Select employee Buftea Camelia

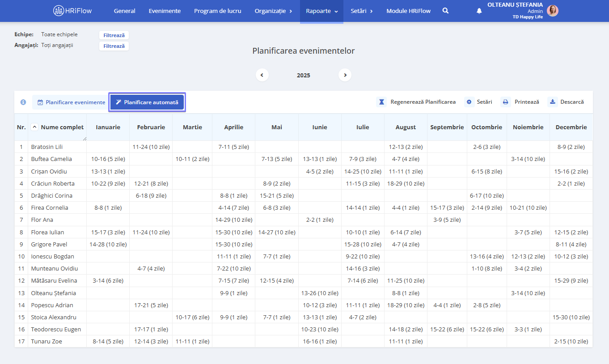click(51, 159)
